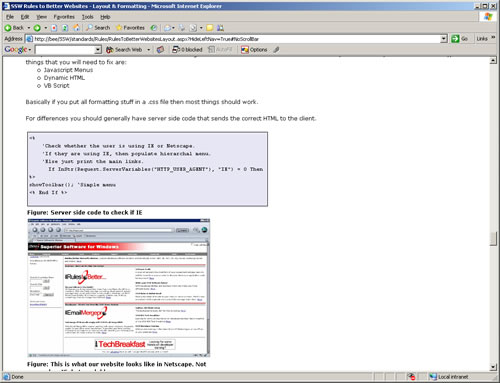This screenshot has height=383, width=500.
Task: Expand the Back button history dropdown
Action: click(29, 28)
